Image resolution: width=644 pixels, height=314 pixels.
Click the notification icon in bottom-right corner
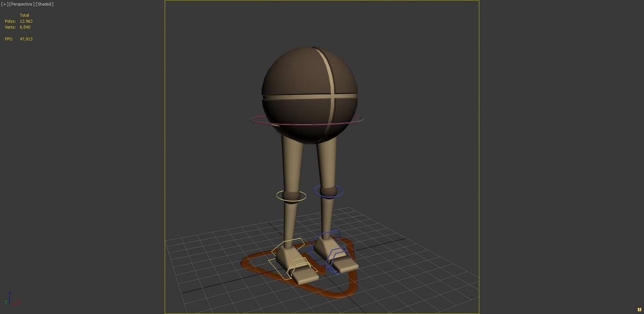click(640, 309)
